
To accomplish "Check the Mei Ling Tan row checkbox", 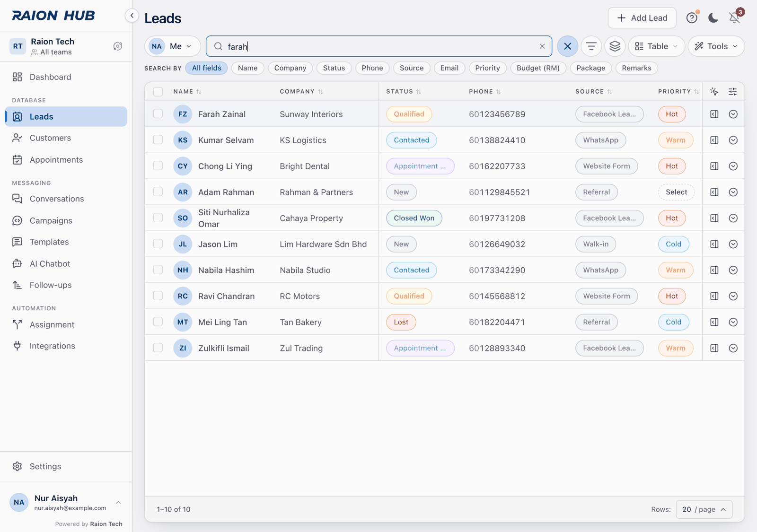I will point(158,322).
